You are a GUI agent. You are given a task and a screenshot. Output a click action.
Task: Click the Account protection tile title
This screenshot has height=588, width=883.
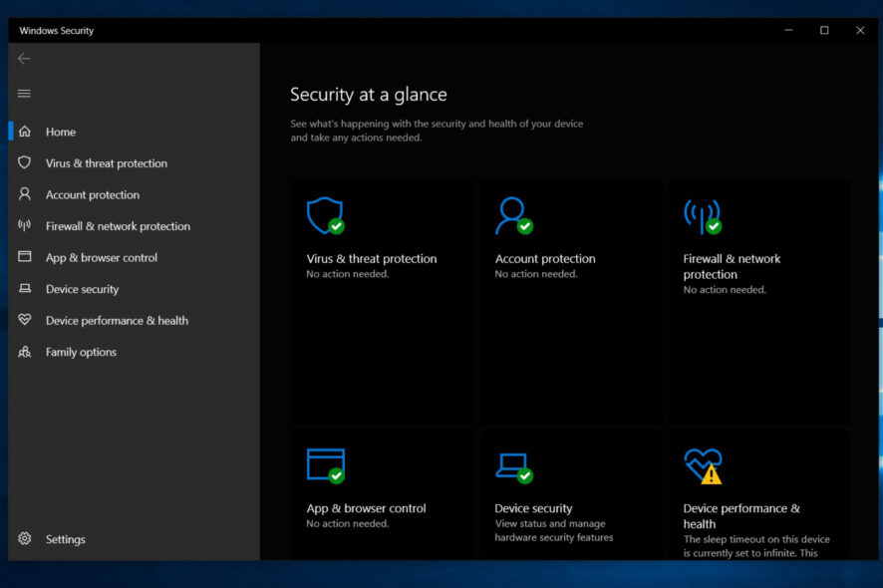pos(544,258)
